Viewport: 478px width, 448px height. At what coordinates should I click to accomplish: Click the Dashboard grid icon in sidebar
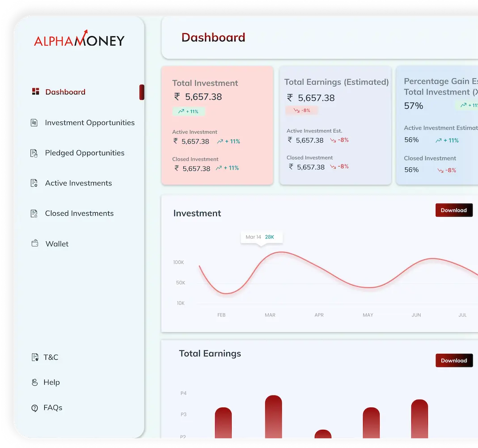coord(36,92)
